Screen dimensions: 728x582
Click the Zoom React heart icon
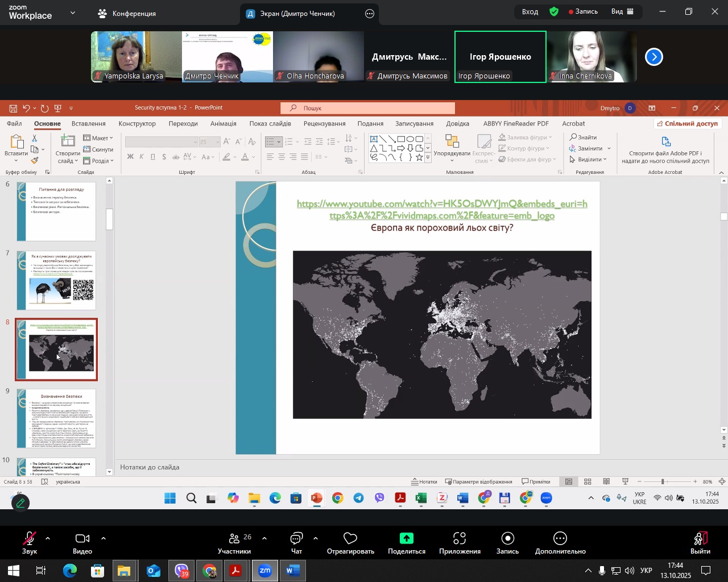click(x=350, y=538)
